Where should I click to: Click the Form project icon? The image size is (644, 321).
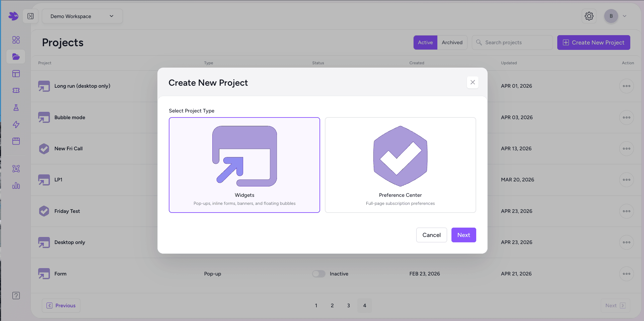click(44, 274)
